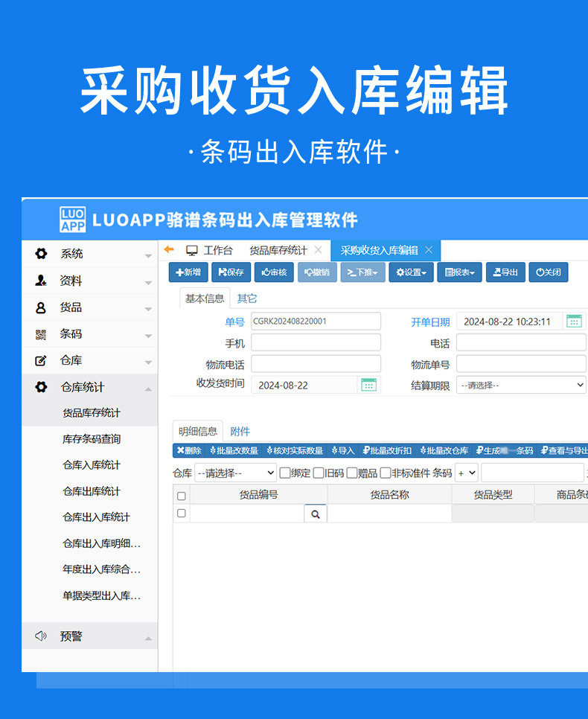The image size is (588, 719).
Task: Click 撤销 toolbar button
Action: pos(317,272)
